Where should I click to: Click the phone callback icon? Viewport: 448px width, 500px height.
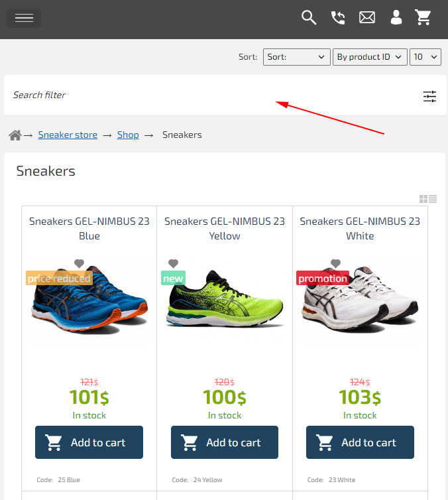pyautogui.click(x=338, y=18)
